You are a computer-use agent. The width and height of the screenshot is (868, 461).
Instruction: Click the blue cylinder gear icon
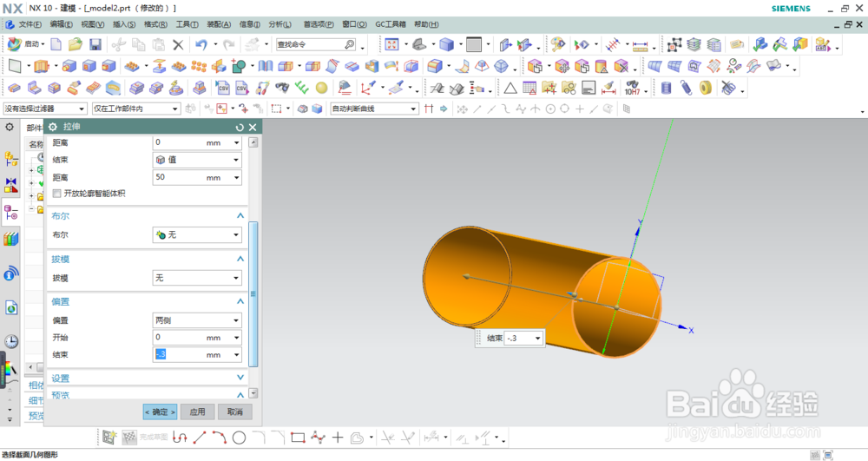(x=666, y=88)
